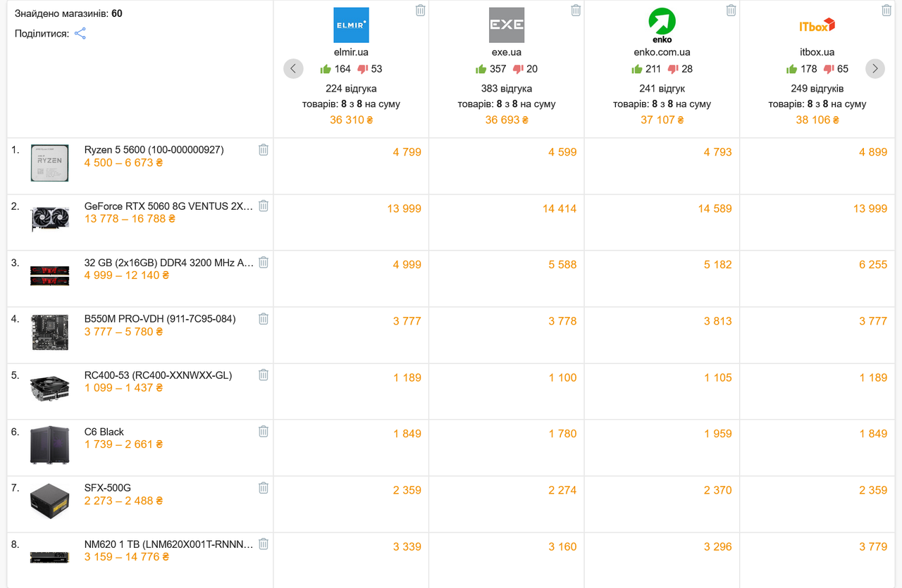
Task: Open SFX-500G product title
Action: [x=108, y=487]
